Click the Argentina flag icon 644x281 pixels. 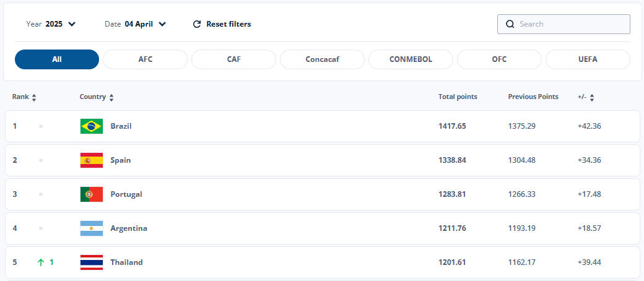point(92,228)
